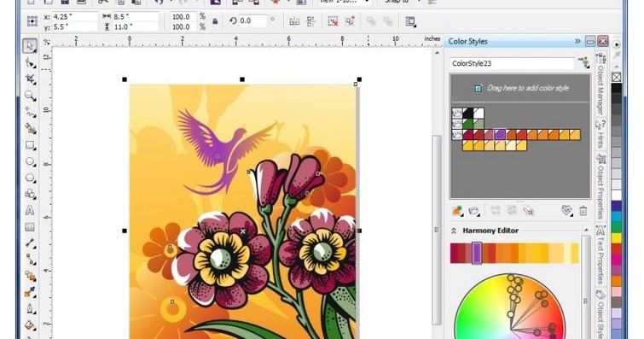Click the palette flyout arrow button at top
Image resolution: width=644 pixels, height=339 pixels.
click(x=616, y=44)
